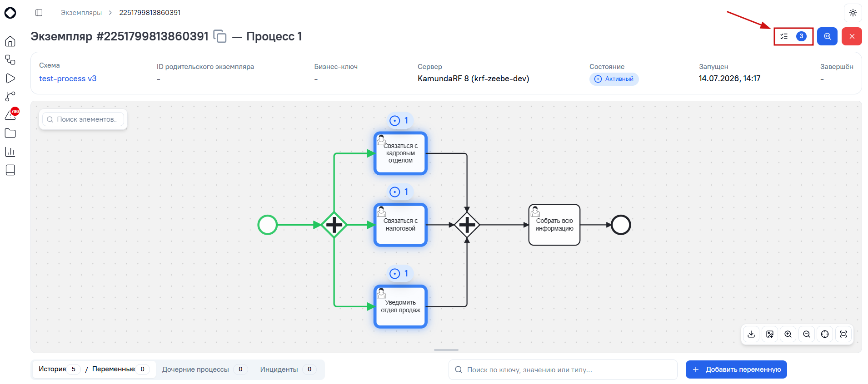The height and width of the screenshot is (384, 868).
Task: Focus the Поиск элементов diagram search field
Action: 83,119
